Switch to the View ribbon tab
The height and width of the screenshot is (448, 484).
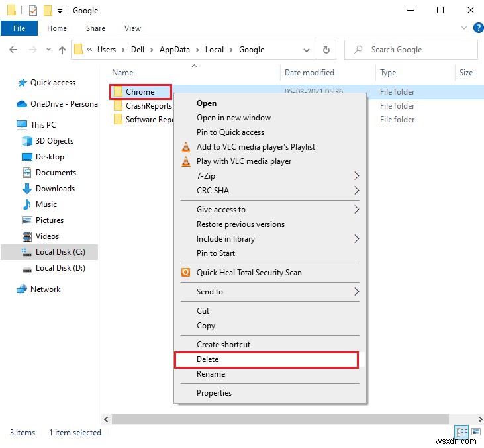click(x=132, y=28)
